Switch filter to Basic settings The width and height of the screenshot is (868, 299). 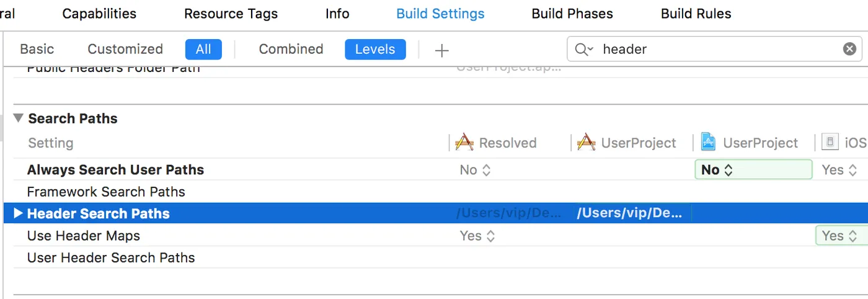(x=37, y=49)
